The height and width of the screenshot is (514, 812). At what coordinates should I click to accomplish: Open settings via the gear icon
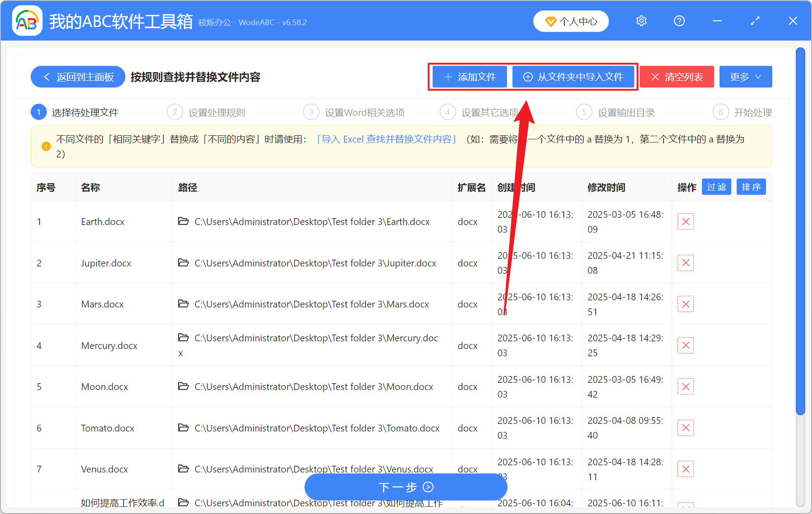(641, 21)
